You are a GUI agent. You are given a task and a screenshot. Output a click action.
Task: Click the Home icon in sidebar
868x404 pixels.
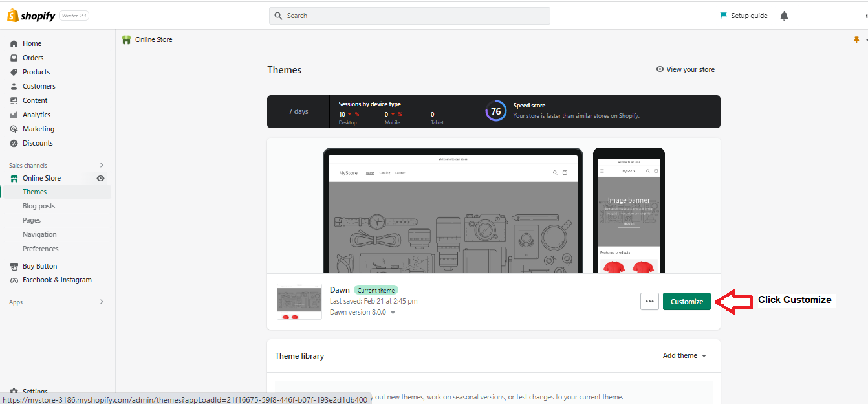coord(14,43)
